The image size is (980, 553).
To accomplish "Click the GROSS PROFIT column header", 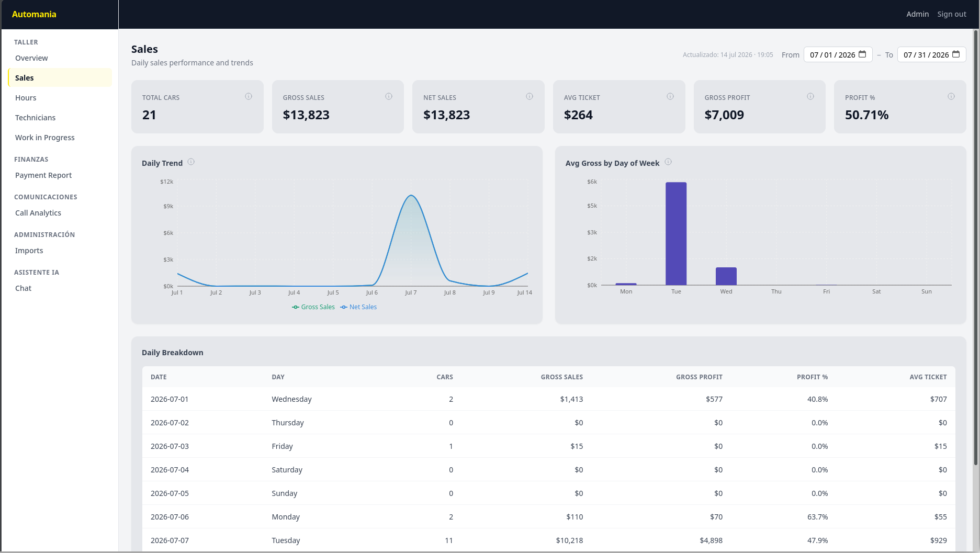I will pyautogui.click(x=699, y=377).
